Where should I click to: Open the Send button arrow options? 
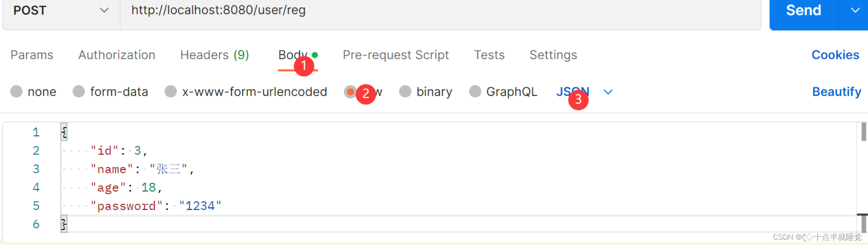click(855, 10)
